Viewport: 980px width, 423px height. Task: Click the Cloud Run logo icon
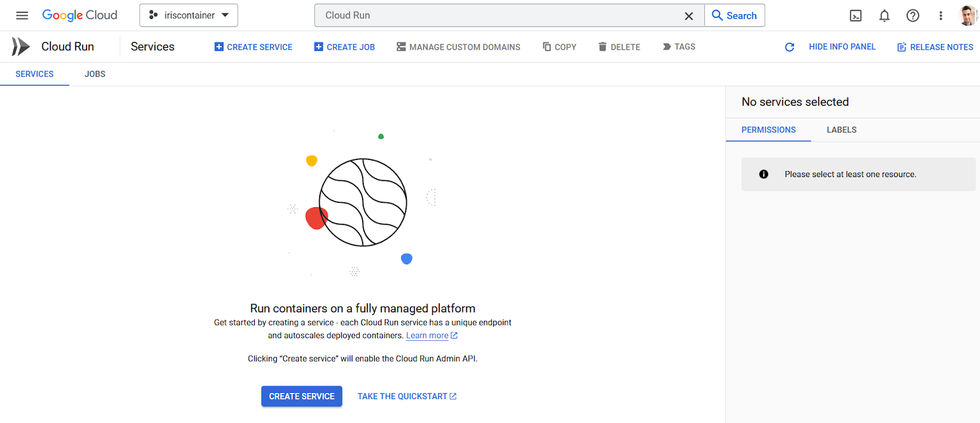coord(21,47)
